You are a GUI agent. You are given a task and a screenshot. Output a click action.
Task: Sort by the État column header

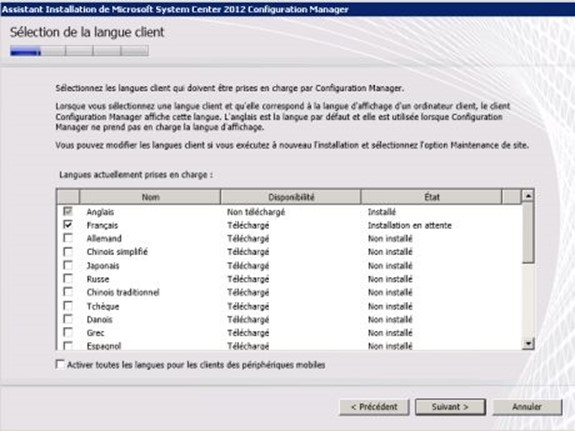point(431,197)
